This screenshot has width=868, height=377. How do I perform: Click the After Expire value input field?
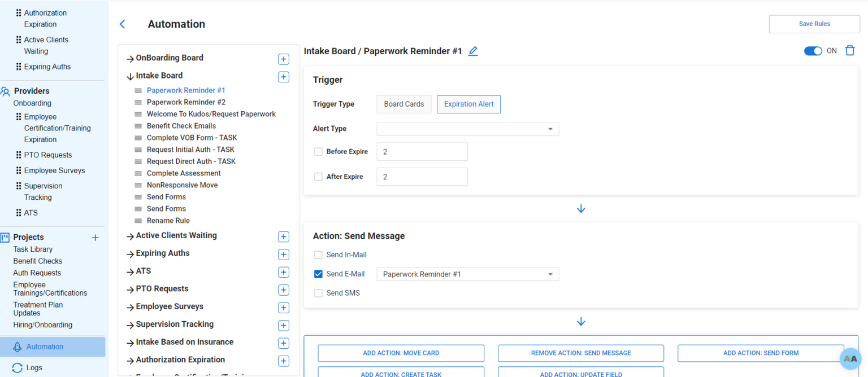[422, 176]
